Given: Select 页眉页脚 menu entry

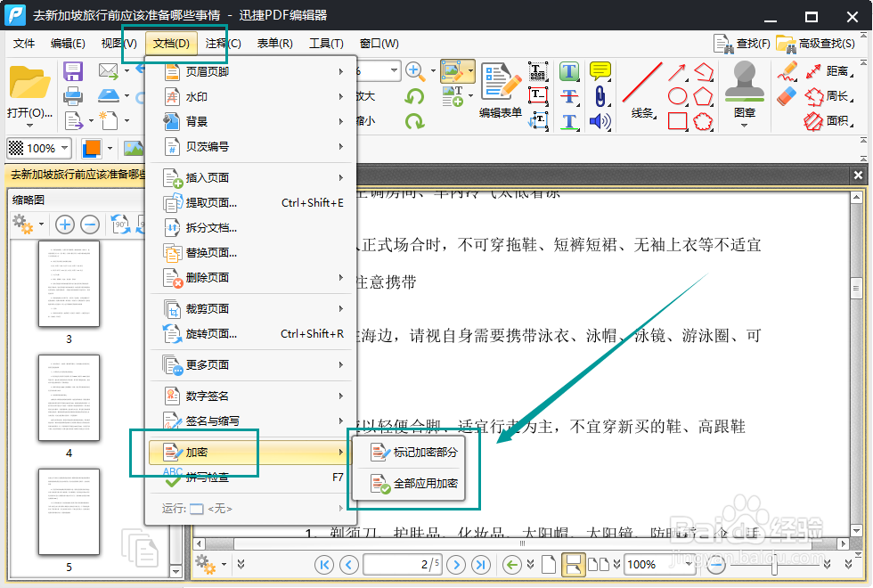Looking at the screenshot, I should (x=252, y=72).
